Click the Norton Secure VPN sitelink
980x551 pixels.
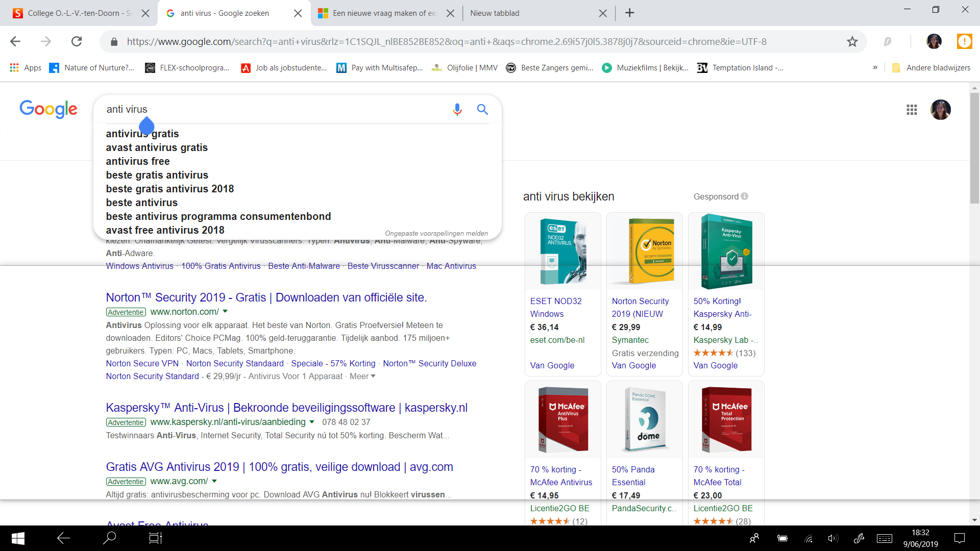[142, 363]
